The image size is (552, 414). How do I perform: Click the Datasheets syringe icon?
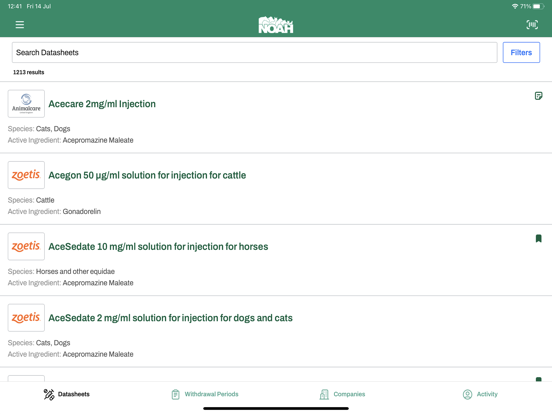[49, 394]
